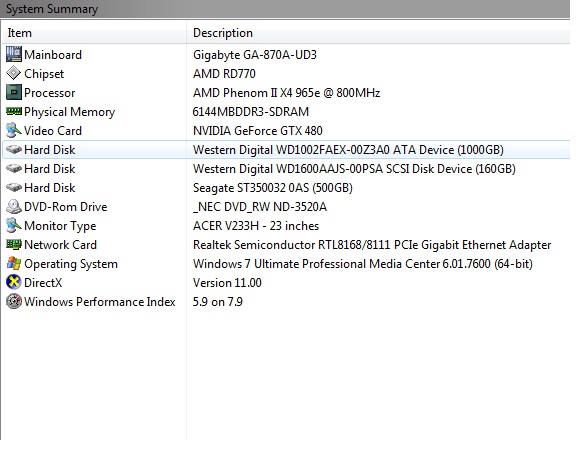Sort by the Description column header
The image size is (588, 461).
(378, 33)
